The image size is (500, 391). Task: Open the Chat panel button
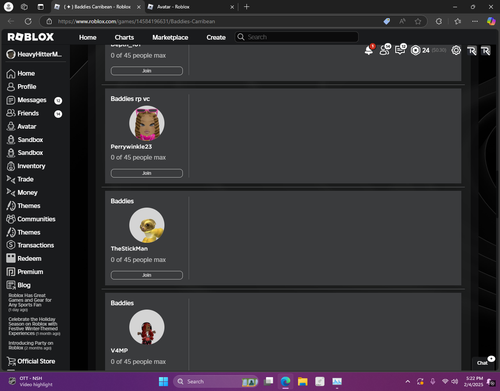pyautogui.click(x=483, y=362)
